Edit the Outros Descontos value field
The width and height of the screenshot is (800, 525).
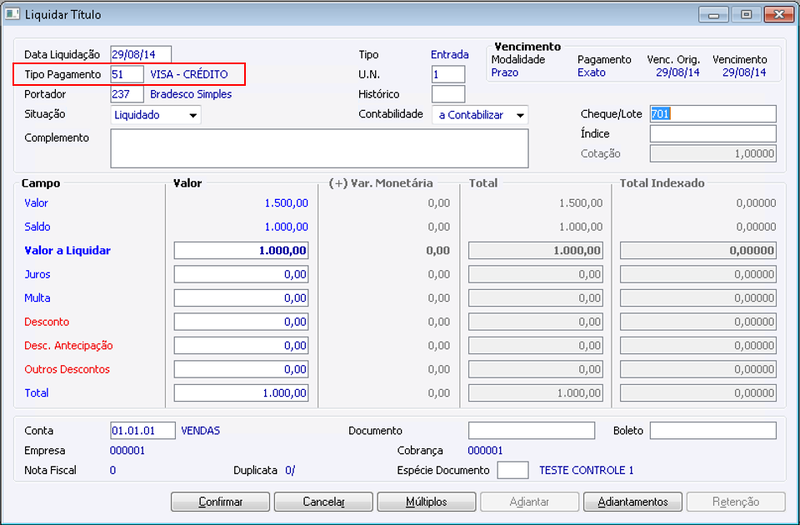point(241,369)
